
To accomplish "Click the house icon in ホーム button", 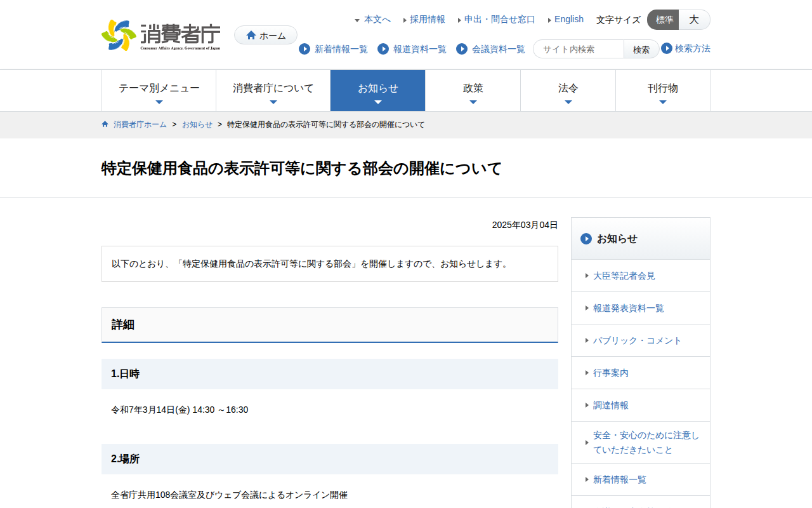I will coord(251,35).
